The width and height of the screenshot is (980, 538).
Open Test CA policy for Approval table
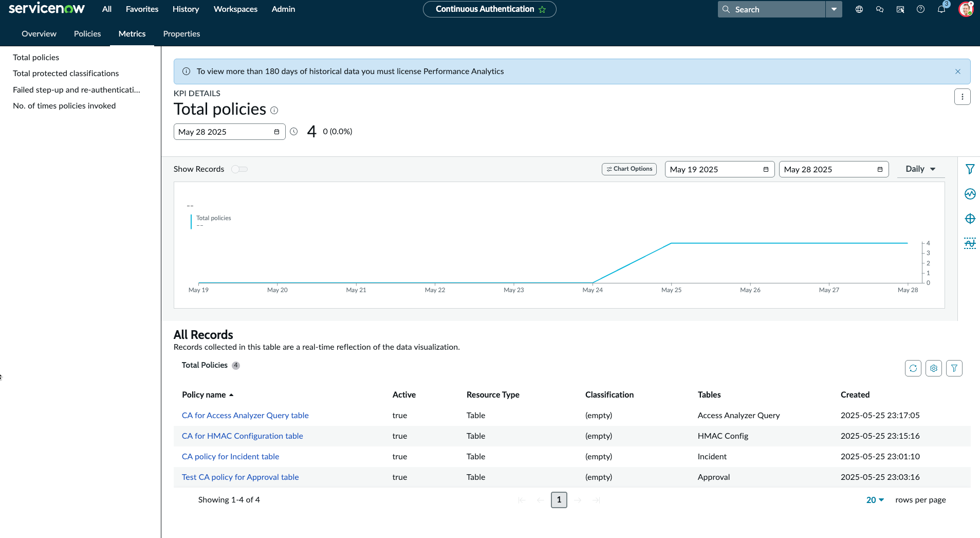(x=240, y=477)
